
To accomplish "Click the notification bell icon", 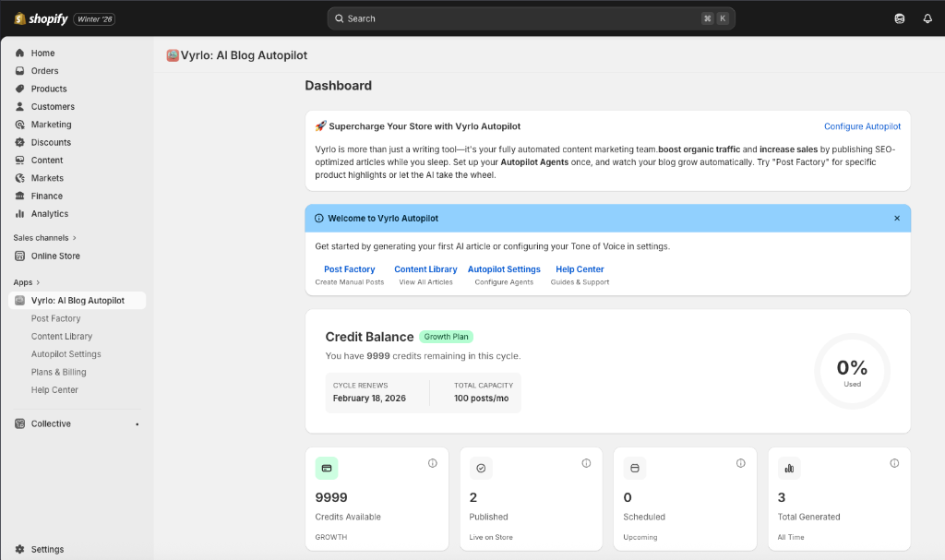I will (927, 18).
